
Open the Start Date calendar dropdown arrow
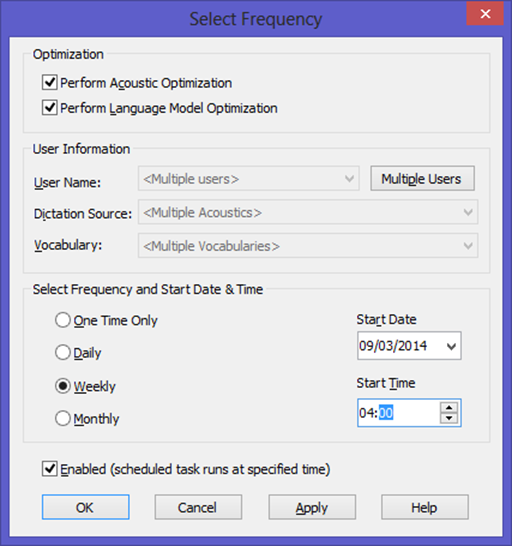451,346
